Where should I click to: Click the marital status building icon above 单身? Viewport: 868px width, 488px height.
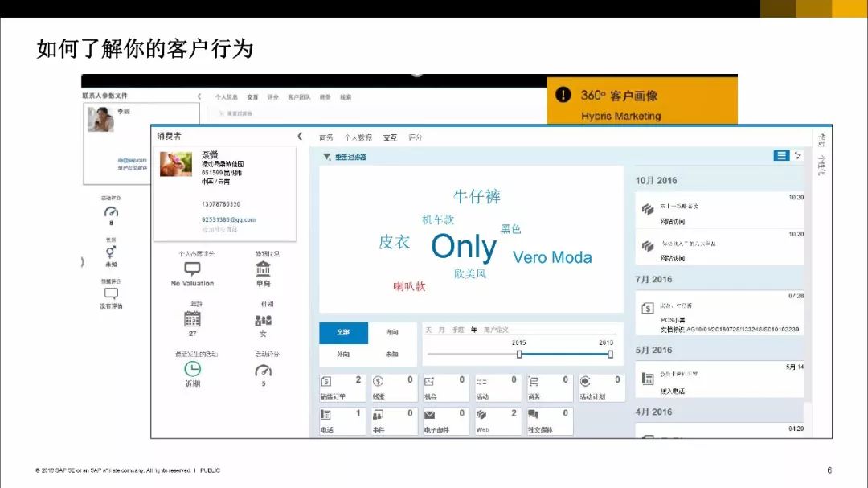[263, 269]
